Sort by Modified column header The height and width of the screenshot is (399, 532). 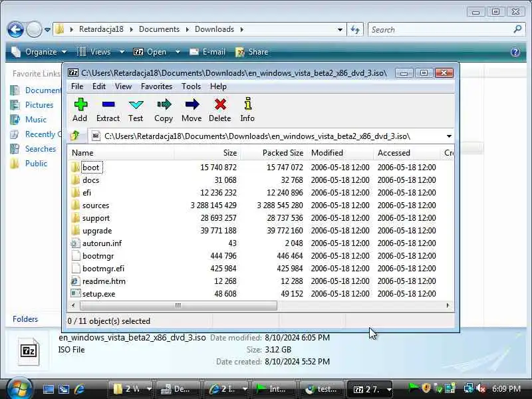click(x=340, y=153)
